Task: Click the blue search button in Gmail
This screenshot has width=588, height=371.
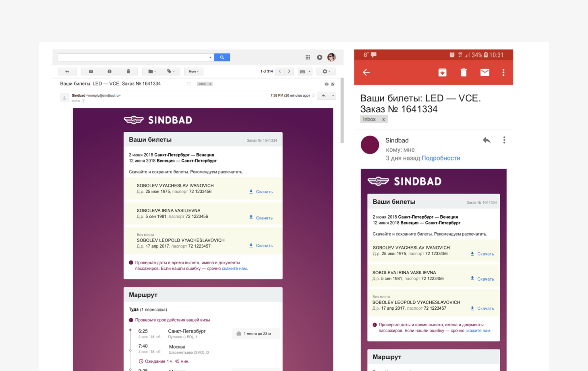Action: tap(222, 57)
